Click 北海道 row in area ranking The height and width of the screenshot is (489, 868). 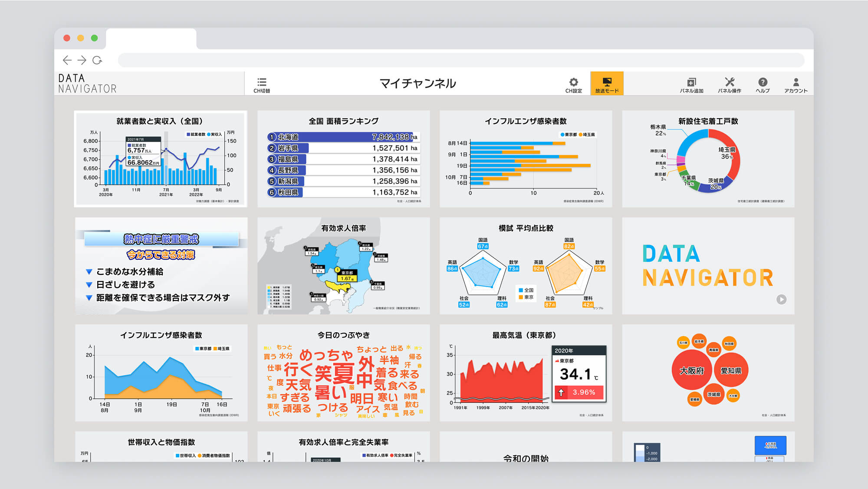343,137
